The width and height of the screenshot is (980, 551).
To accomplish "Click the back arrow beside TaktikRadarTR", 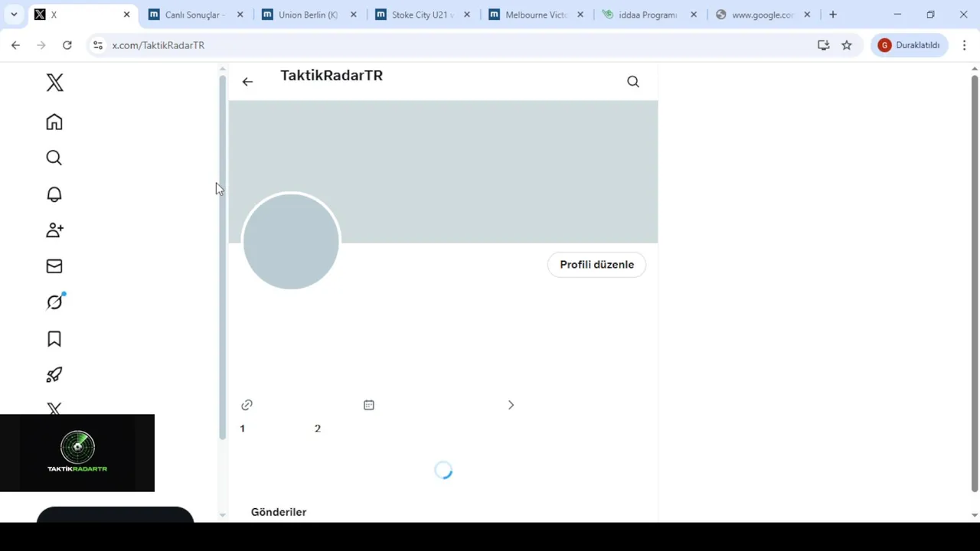I will [247, 82].
